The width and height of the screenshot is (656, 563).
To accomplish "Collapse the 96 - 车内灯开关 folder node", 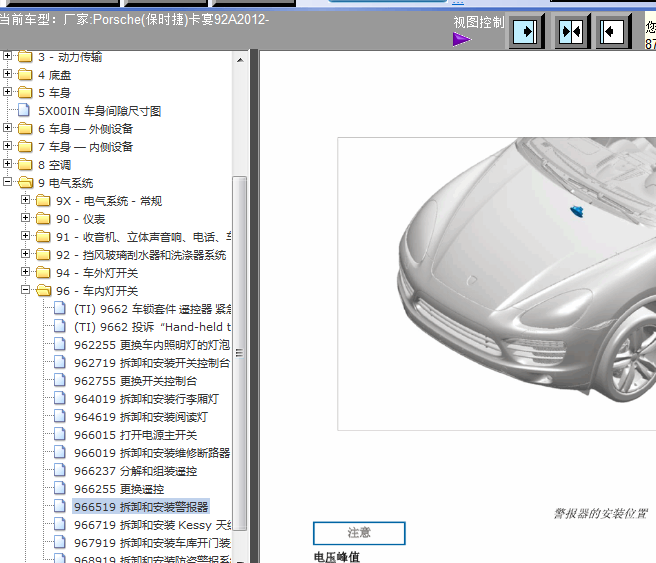I will pos(25,289).
